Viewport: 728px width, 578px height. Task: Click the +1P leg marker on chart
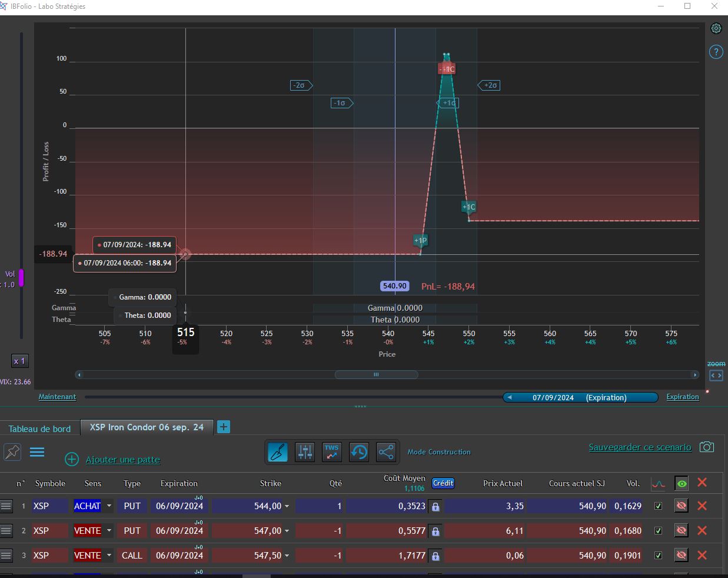(420, 240)
